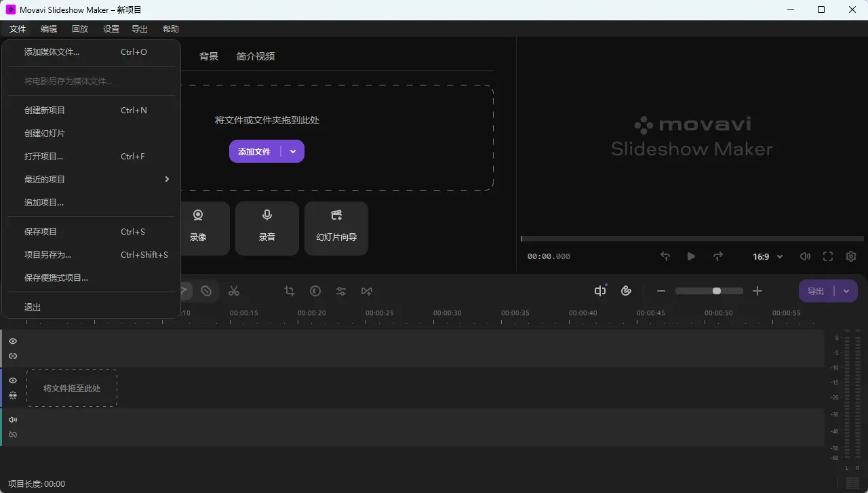The height and width of the screenshot is (493, 868).
Task: Choose 保存便携式项目... menu entry
Action: click(x=92, y=277)
